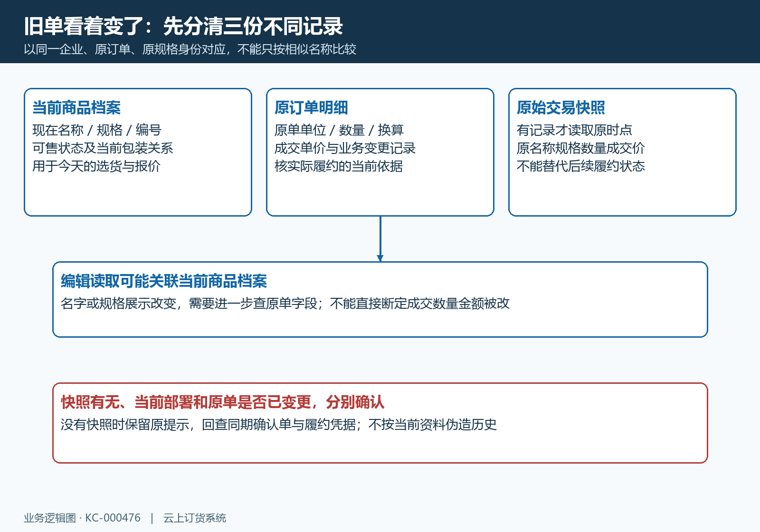Click the "当前商品档案" card heading
Viewport: 760px width, 532px height.
pyautogui.click(x=76, y=108)
